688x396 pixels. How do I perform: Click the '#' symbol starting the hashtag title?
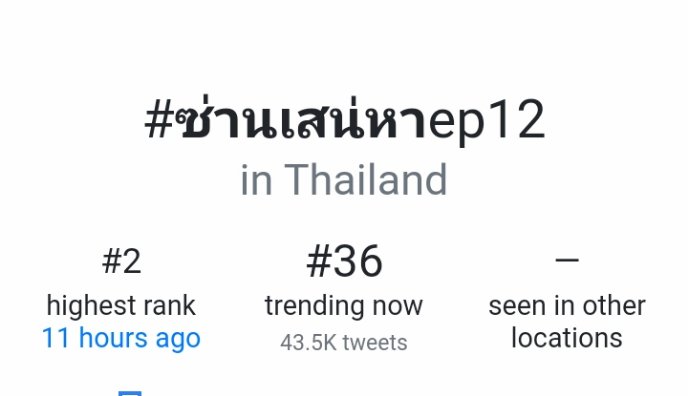159,120
